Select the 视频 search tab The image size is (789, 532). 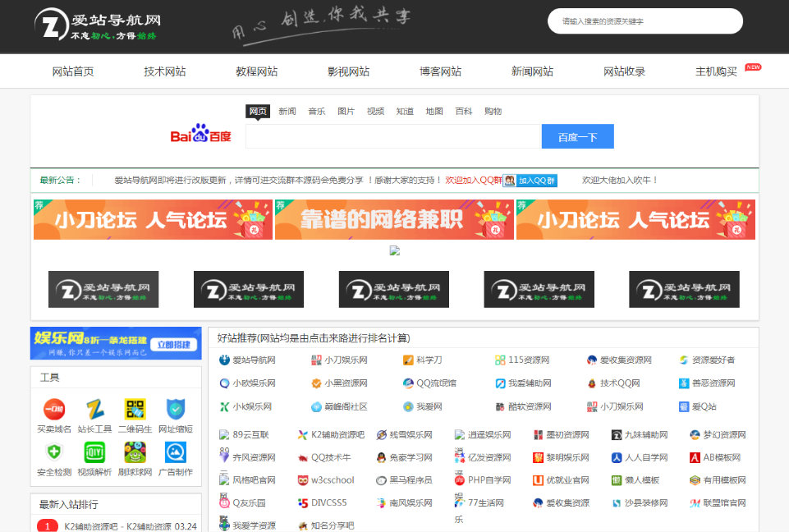coord(375,111)
